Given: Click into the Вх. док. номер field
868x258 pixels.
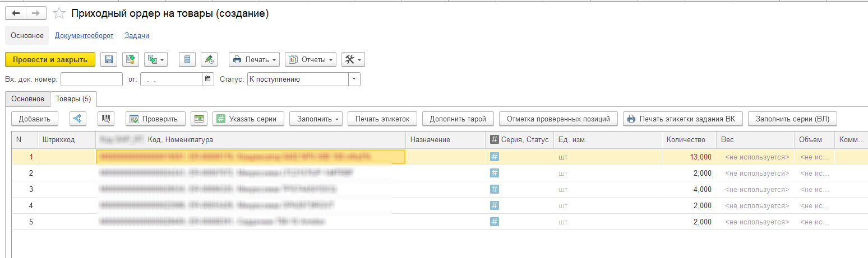Looking at the screenshot, I should pyautogui.click(x=91, y=79).
